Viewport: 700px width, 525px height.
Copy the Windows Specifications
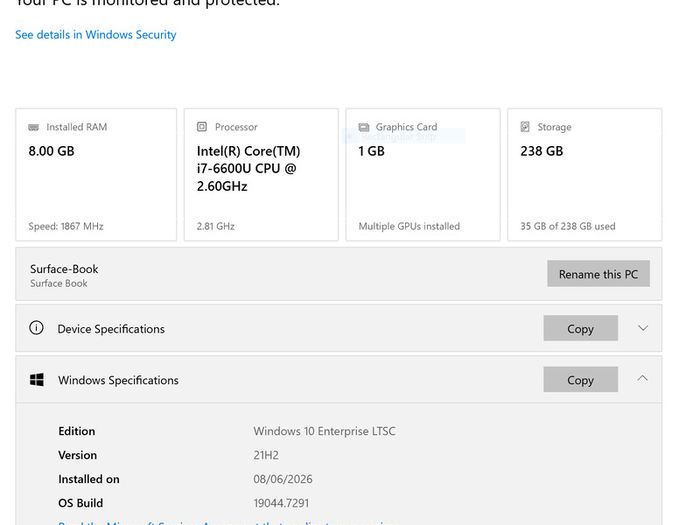[580, 379]
